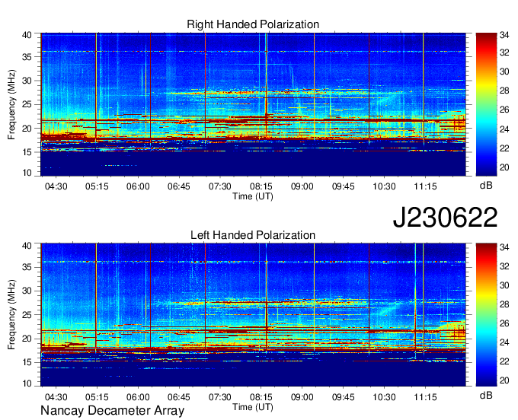
Task: Click inside the left-handed polarization spectrogram
Action: click(253, 315)
